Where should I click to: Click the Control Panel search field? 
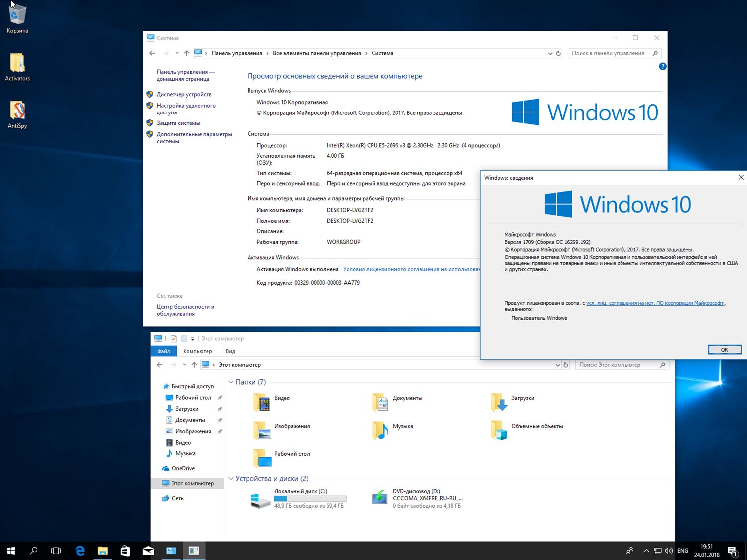tap(610, 53)
